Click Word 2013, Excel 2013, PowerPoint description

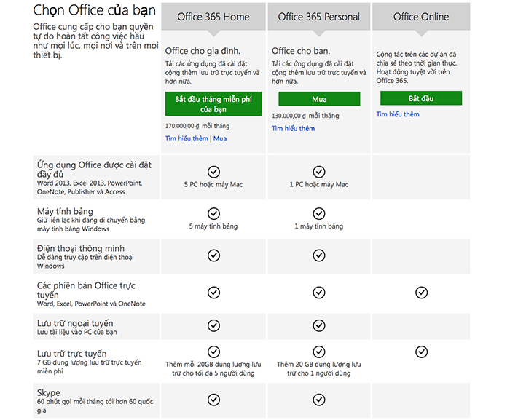(90, 187)
